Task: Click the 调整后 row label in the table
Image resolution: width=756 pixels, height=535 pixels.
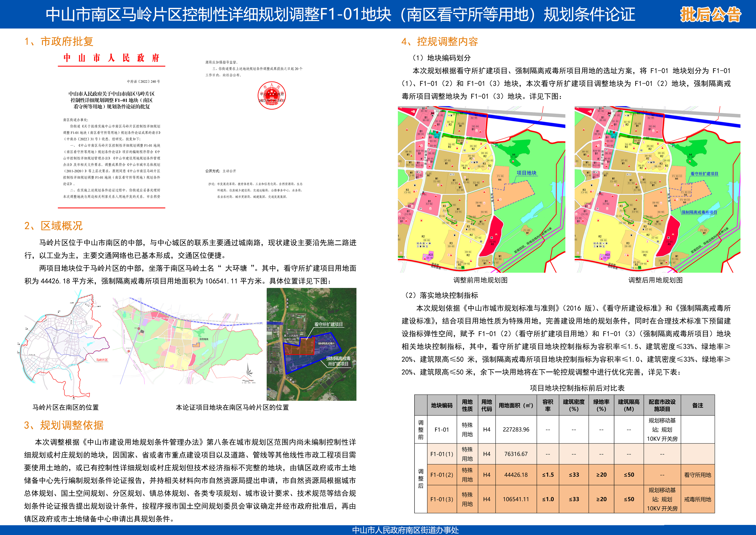Action: point(421,478)
